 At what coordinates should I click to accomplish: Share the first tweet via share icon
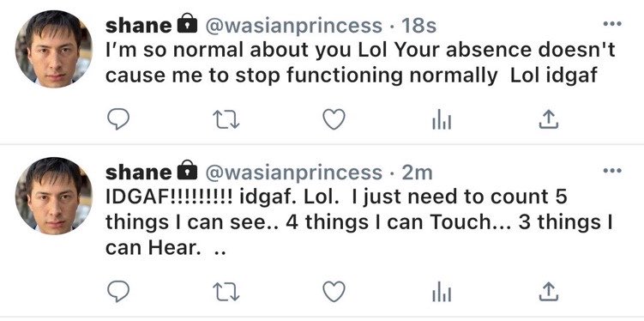[548, 119]
